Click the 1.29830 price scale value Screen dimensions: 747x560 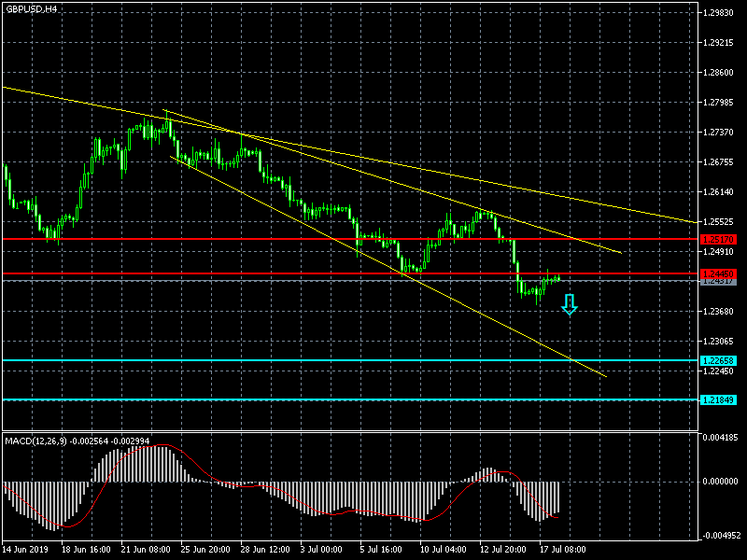coord(718,13)
